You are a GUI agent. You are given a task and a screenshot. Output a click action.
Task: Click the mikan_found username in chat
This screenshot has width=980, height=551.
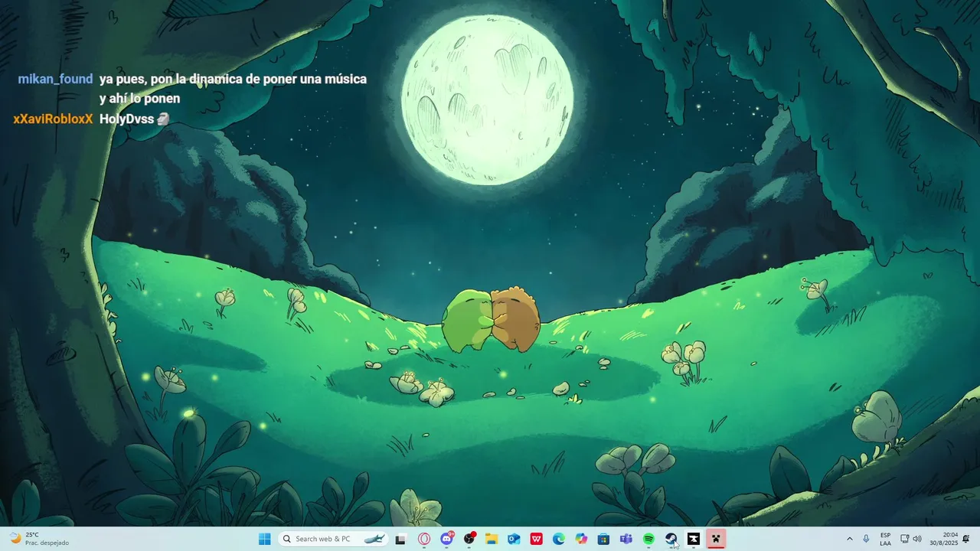(55, 79)
